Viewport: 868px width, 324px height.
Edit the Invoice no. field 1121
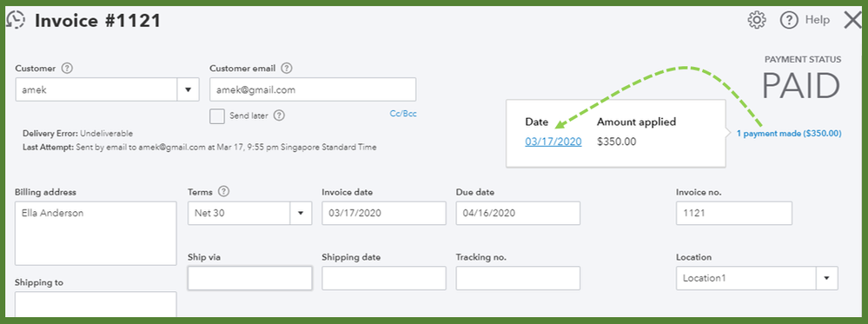click(734, 213)
